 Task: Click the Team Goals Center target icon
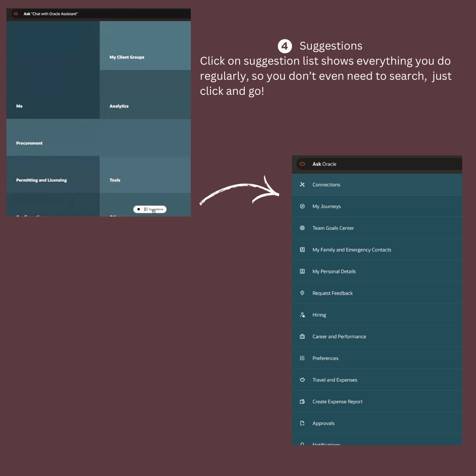coord(302,228)
